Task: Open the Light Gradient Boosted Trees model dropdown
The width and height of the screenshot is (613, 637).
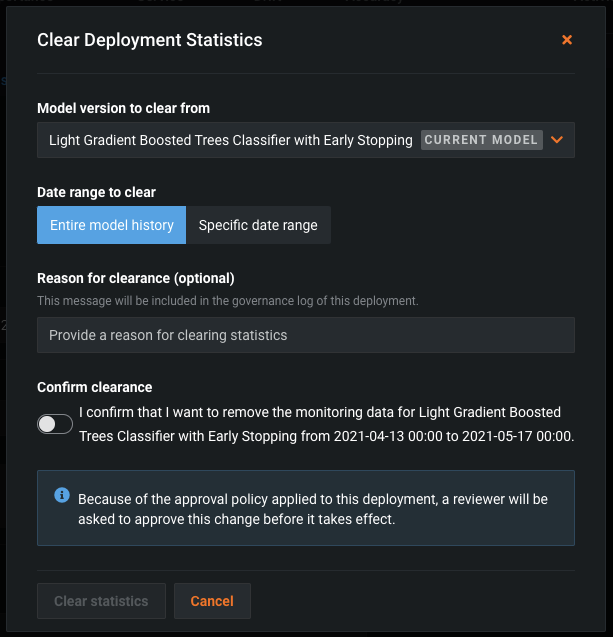Action: tap(230, 141)
